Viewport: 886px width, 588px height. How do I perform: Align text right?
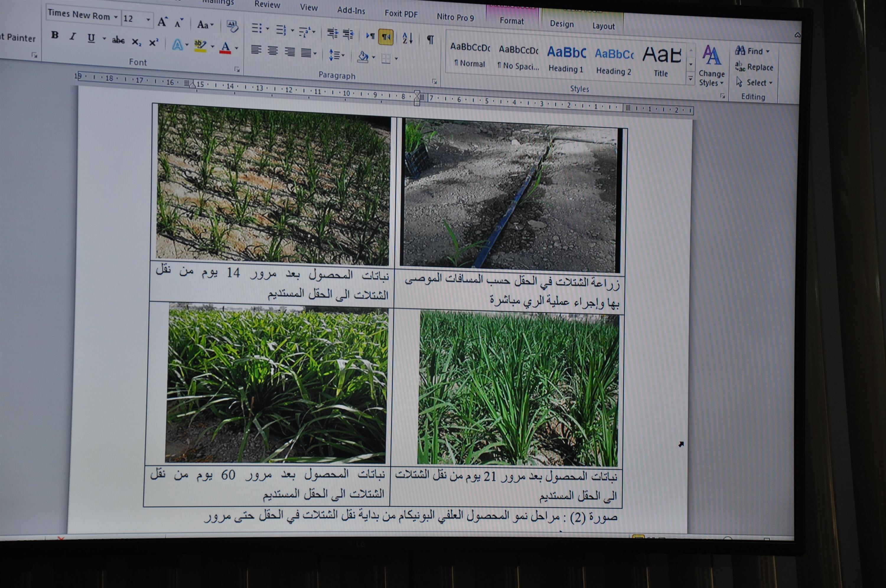pos(290,51)
